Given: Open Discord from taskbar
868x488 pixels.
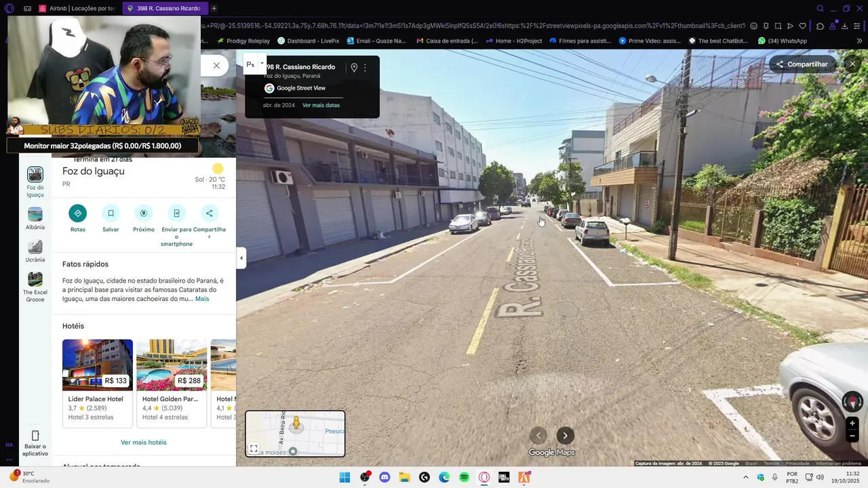Looking at the screenshot, I should point(384,477).
